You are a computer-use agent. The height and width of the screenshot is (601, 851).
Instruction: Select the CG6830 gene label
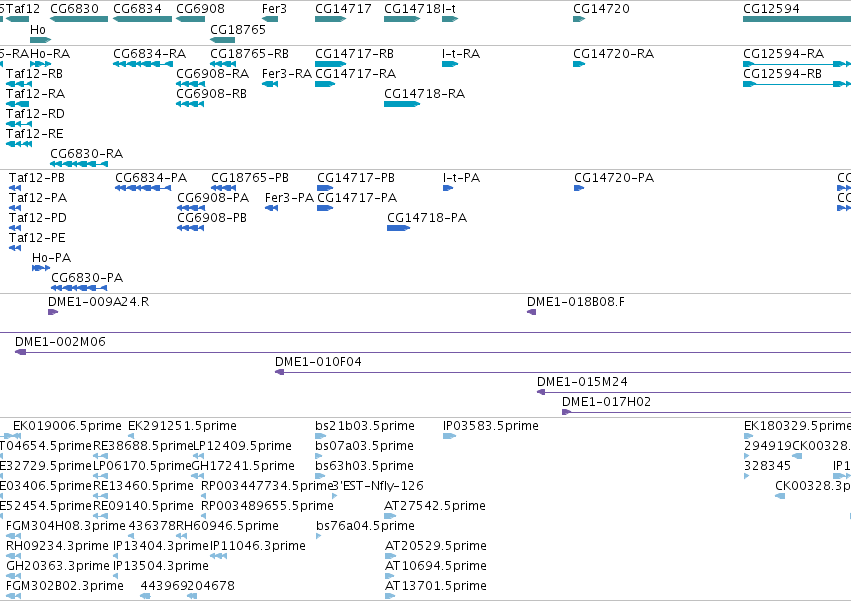(x=74, y=9)
